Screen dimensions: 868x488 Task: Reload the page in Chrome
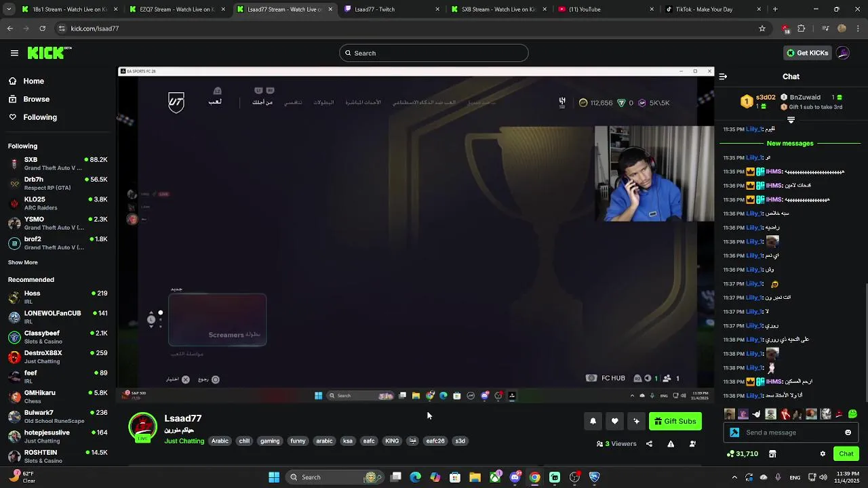tap(42, 28)
